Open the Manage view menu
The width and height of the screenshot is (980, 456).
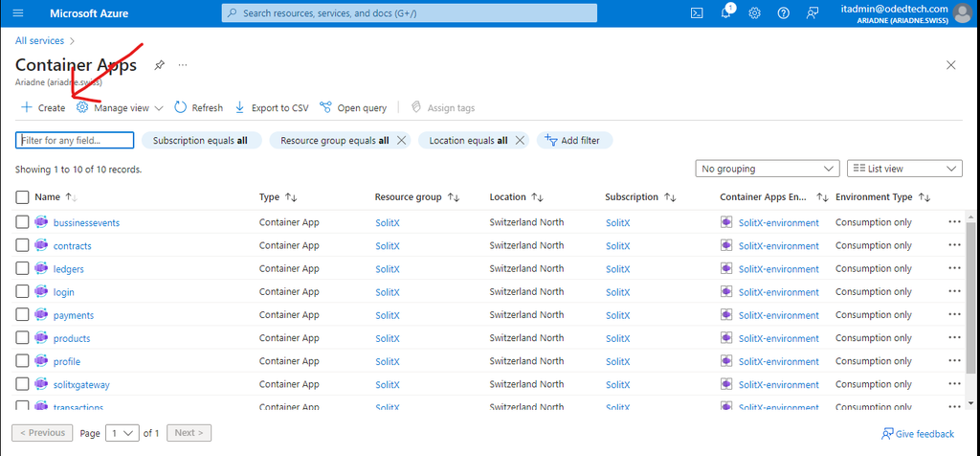click(120, 107)
